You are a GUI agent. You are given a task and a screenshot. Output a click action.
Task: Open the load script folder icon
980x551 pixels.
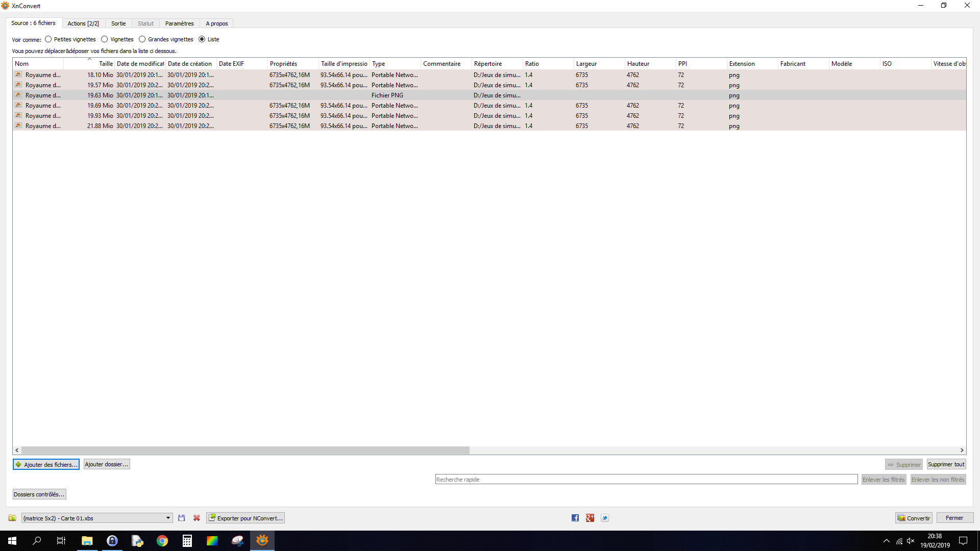tap(12, 518)
